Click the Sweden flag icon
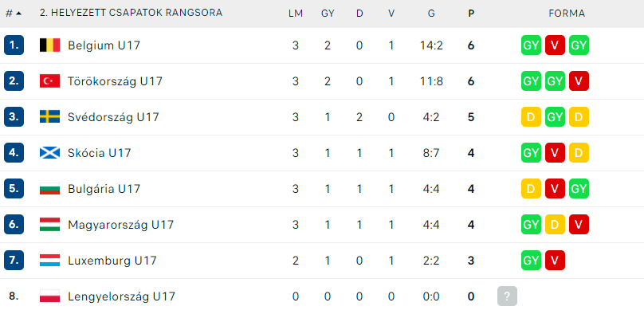The image size is (644, 314). [x=49, y=117]
